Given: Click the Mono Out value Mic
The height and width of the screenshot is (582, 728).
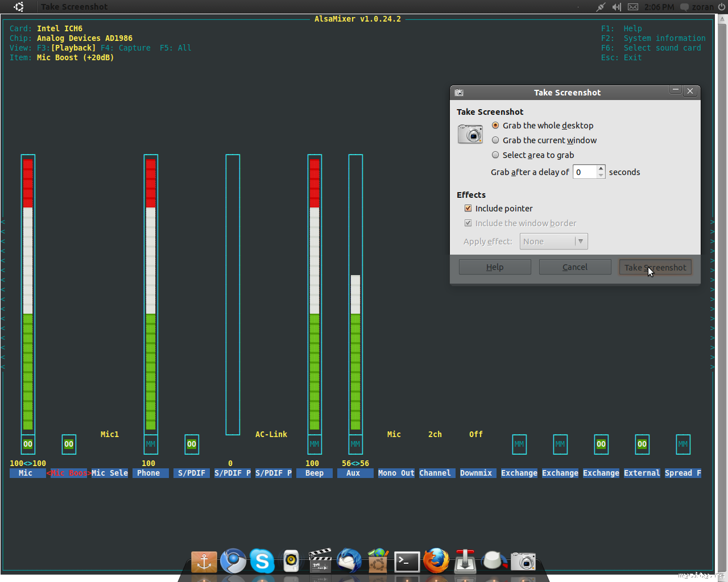Looking at the screenshot, I should [x=394, y=434].
